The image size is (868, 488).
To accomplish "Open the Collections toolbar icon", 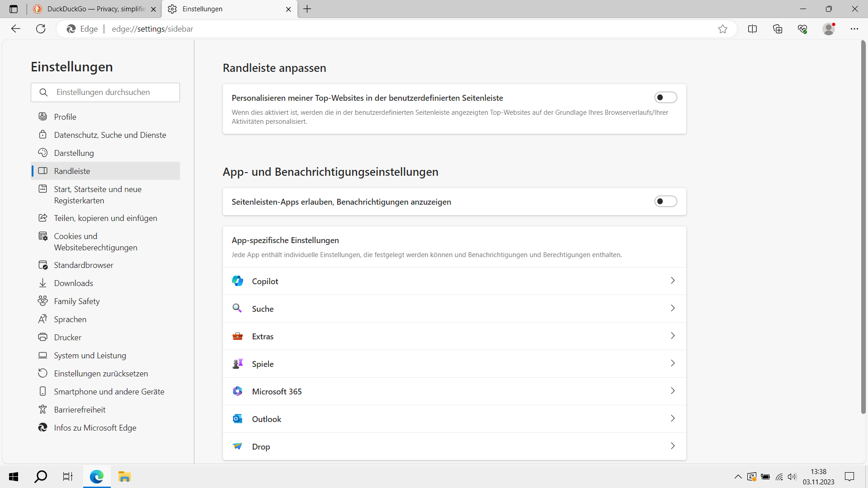I will [778, 29].
